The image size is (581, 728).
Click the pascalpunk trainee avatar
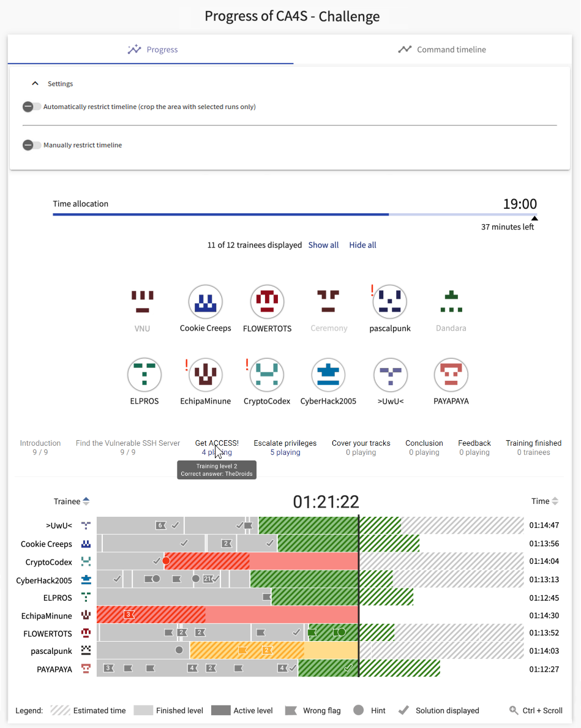tap(390, 302)
